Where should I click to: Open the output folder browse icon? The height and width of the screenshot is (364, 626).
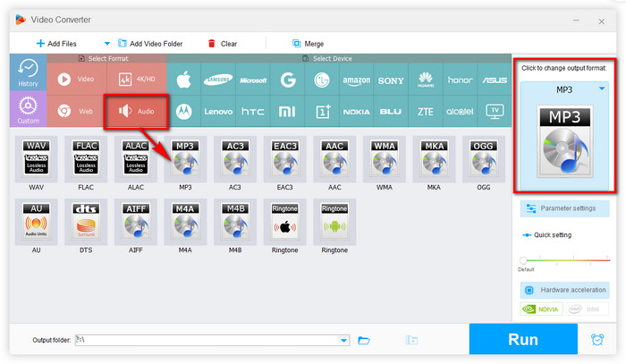(x=364, y=340)
